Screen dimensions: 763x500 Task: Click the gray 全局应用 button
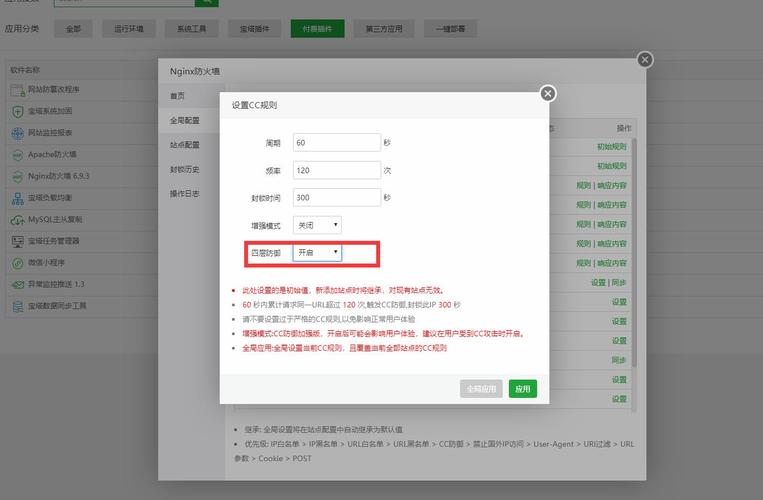point(481,389)
